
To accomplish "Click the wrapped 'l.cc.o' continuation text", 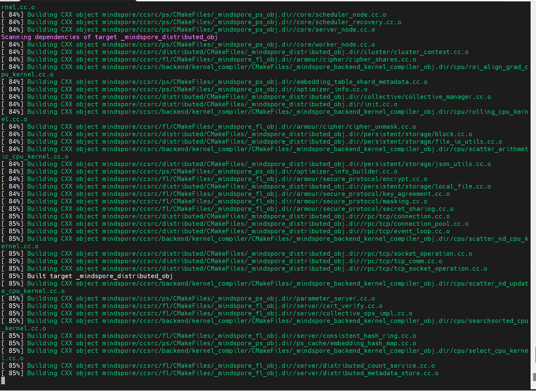I will pos(12,359).
